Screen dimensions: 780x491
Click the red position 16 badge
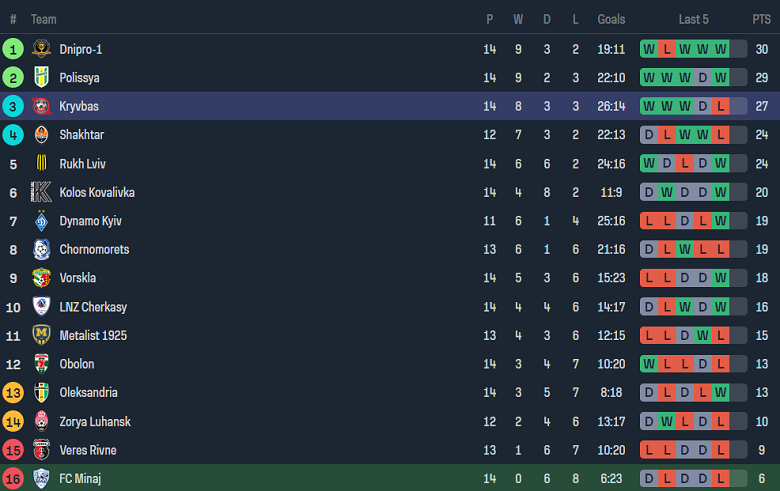(x=13, y=479)
